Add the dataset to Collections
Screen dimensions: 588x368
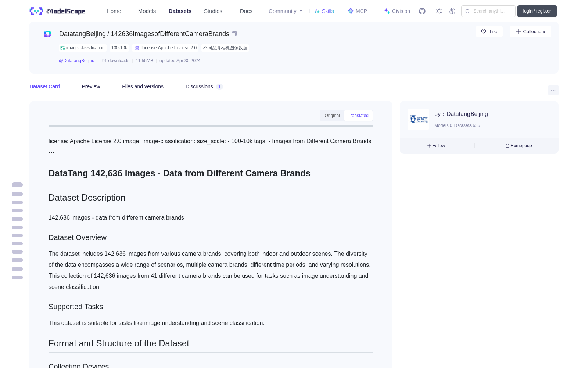pos(531,32)
